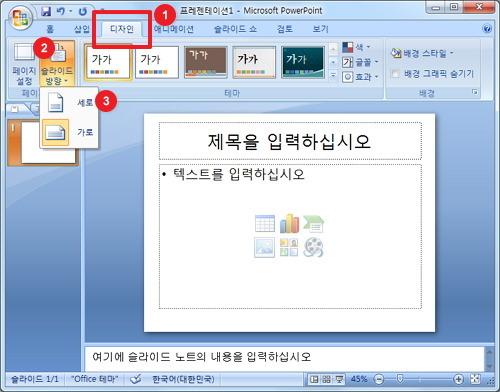
Task: Fit slide to current window
Action: [475, 379]
